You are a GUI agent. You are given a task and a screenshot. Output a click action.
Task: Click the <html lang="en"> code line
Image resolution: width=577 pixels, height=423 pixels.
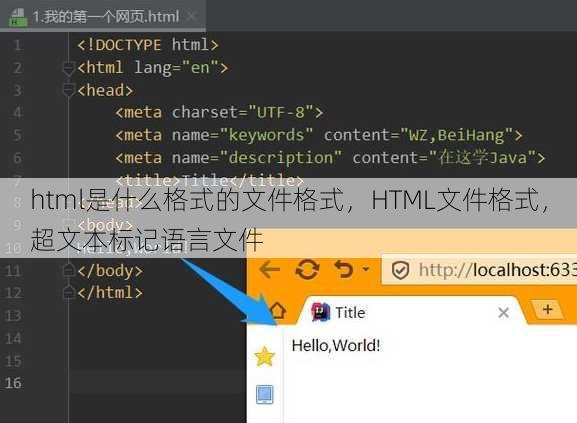click(x=153, y=68)
